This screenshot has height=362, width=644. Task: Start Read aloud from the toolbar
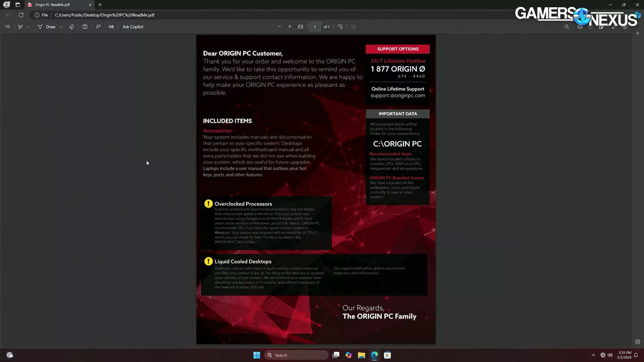[98, 27]
